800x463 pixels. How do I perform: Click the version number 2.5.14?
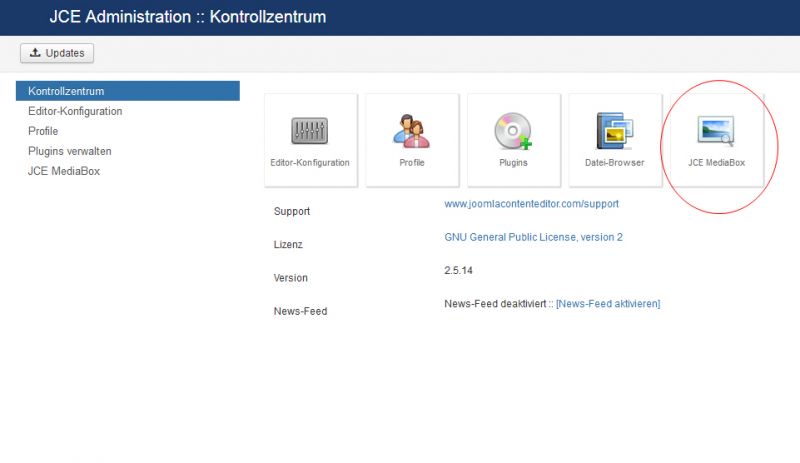458,271
